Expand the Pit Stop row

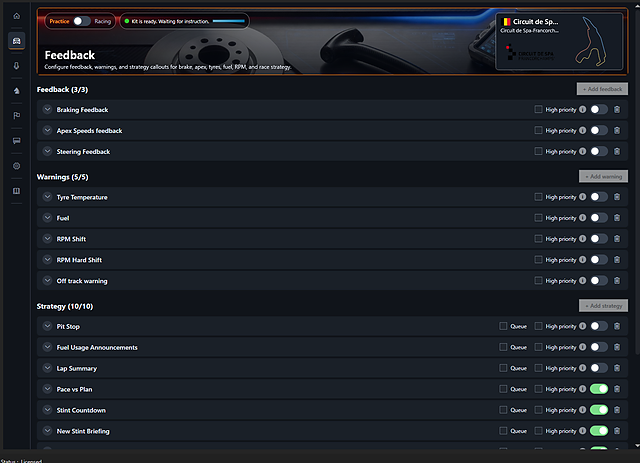[x=47, y=326]
